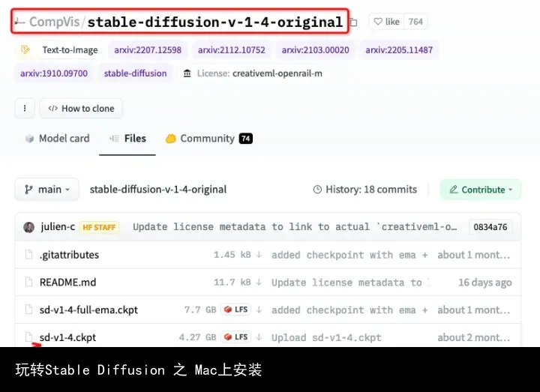This screenshot has width=540, height=392.
Task: Open sd-v1-4-full-ema.ckpt file
Action: pos(88,310)
